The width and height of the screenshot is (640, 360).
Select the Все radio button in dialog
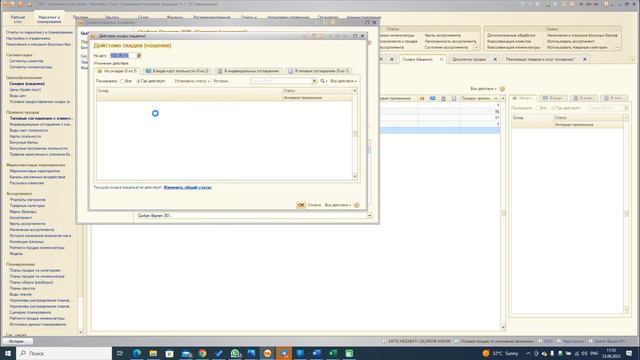pyautogui.click(x=122, y=81)
